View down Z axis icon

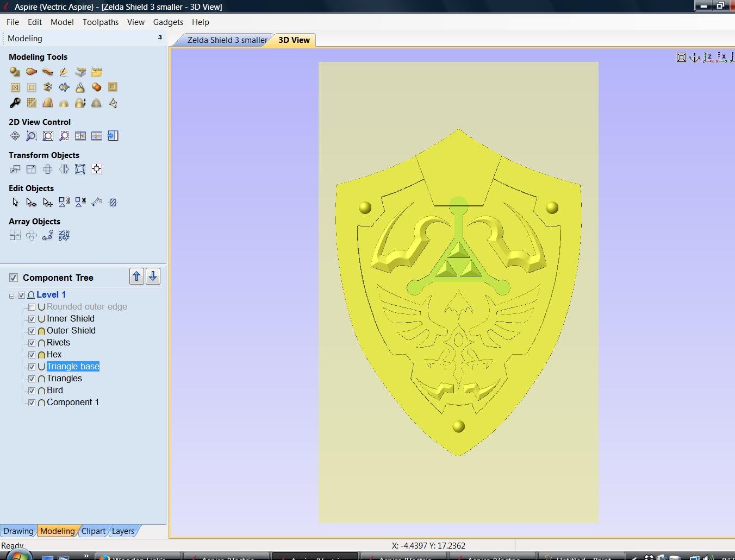pyautogui.click(x=708, y=57)
